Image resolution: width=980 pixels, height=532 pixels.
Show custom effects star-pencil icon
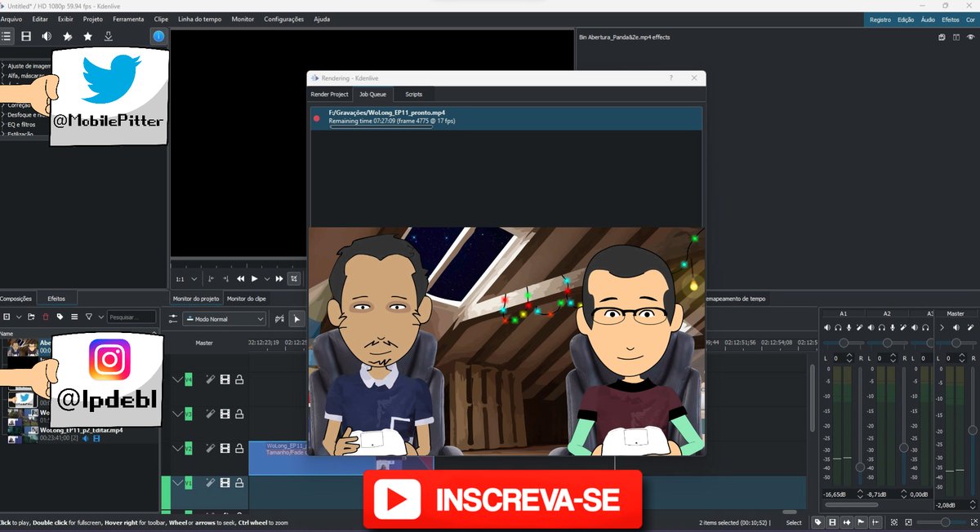[x=67, y=36]
